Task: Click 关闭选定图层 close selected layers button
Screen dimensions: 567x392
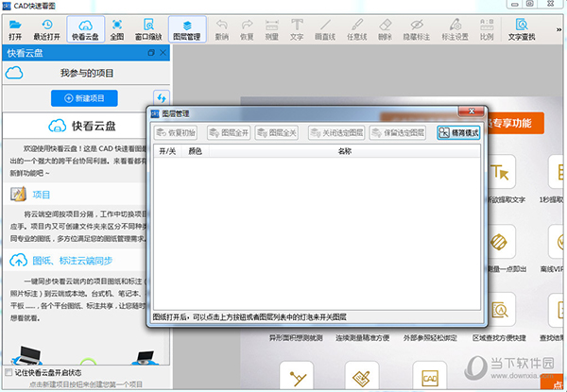Action: coord(336,133)
